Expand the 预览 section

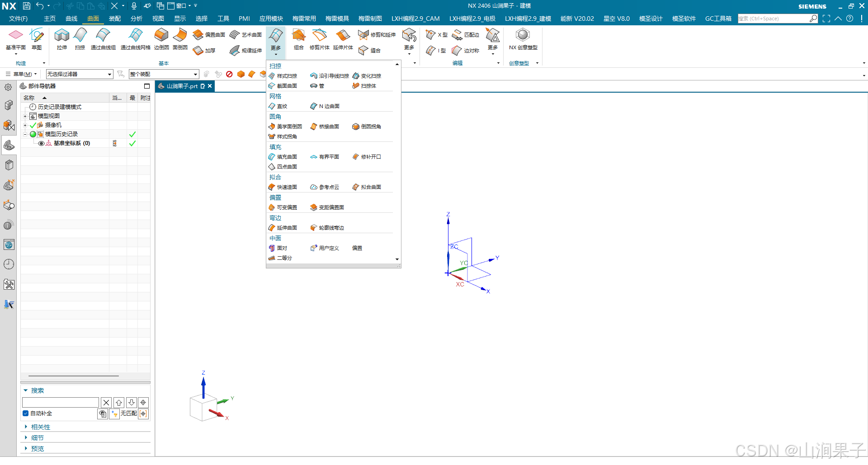point(26,449)
